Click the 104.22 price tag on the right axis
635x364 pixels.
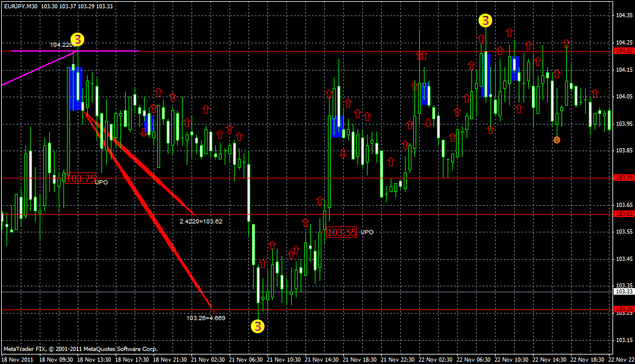pyautogui.click(x=623, y=51)
